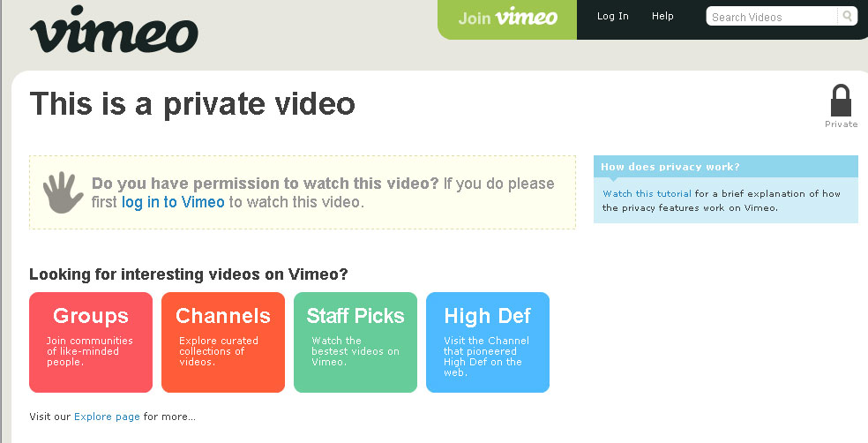Click the 'This is a private video' heading
The image size is (868, 443).
(192, 104)
